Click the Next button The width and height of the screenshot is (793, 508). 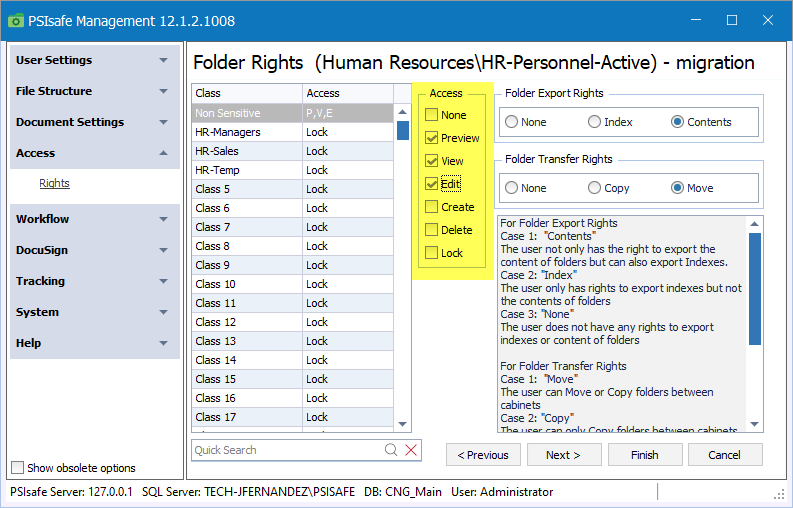[564, 455]
